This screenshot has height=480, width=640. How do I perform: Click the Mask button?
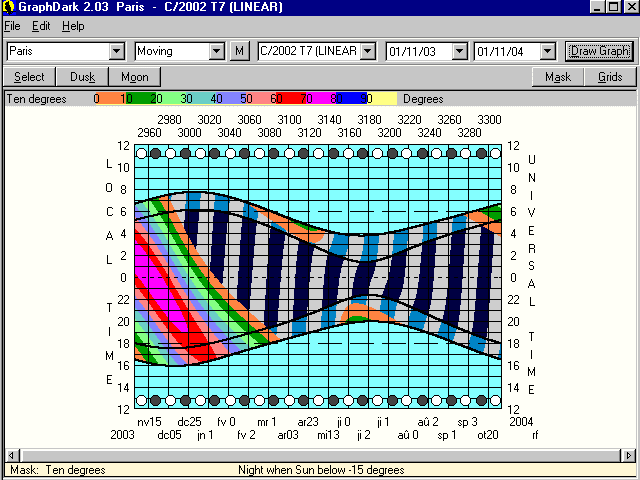tap(558, 77)
